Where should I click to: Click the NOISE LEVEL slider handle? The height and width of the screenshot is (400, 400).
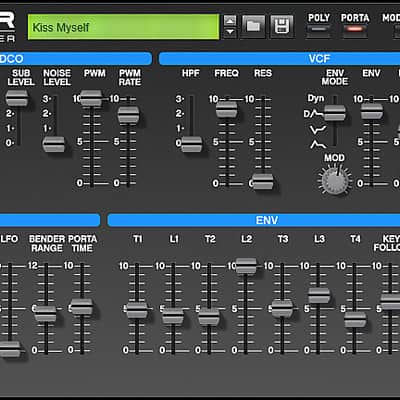[53, 144]
